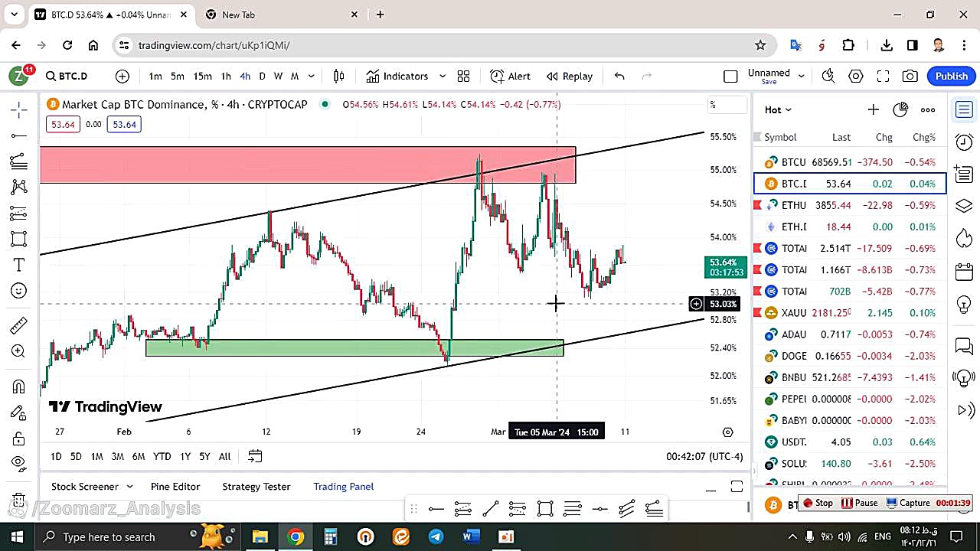Viewport: 980px width, 551px height.
Task: Select the XAUU gold row in watchlist
Action: (x=850, y=312)
